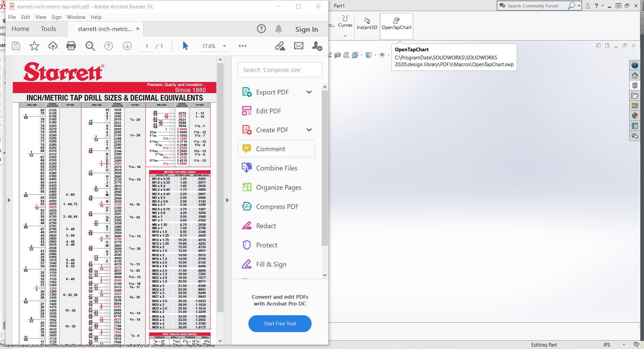Open the Help menu in Acrobat
The height and width of the screenshot is (349, 644).
pyautogui.click(x=96, y=17)
